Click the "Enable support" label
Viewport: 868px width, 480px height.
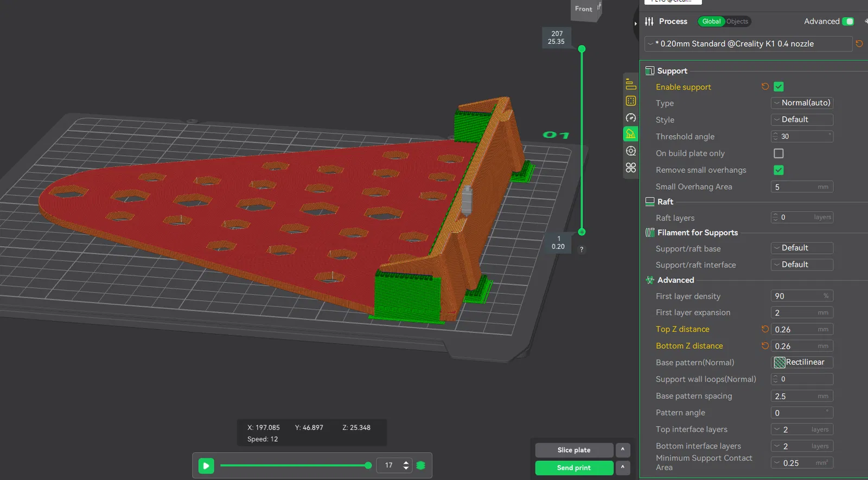[683, 87]
